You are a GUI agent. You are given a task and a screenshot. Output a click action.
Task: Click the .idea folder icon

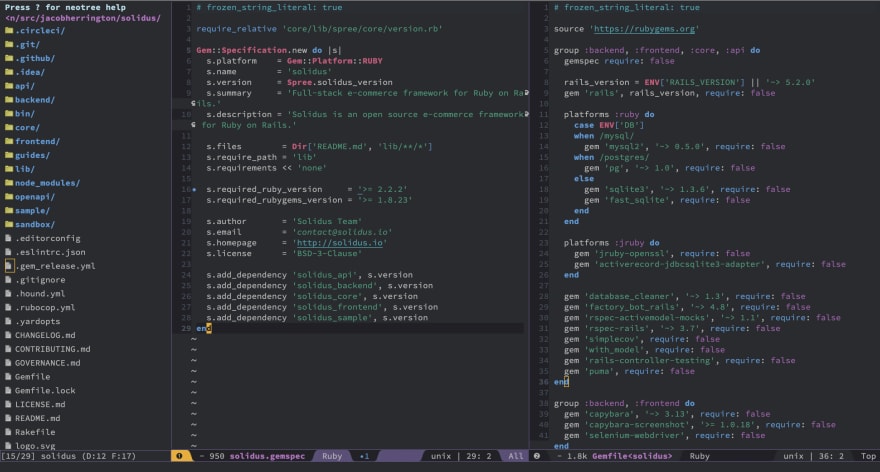click(x=9, y=72)
